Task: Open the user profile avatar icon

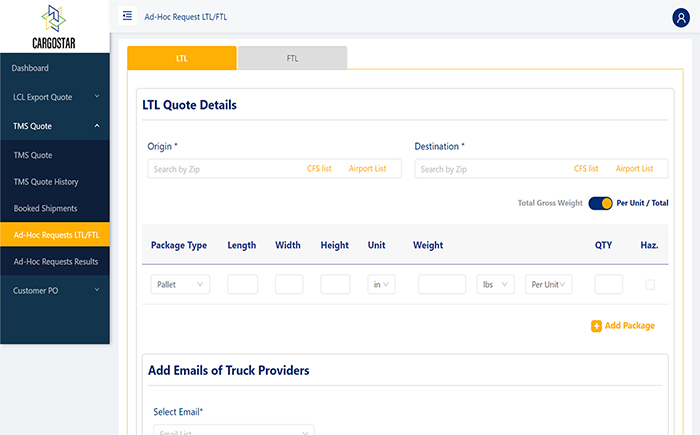Action: pyautogui.click(x=681, y=18)
